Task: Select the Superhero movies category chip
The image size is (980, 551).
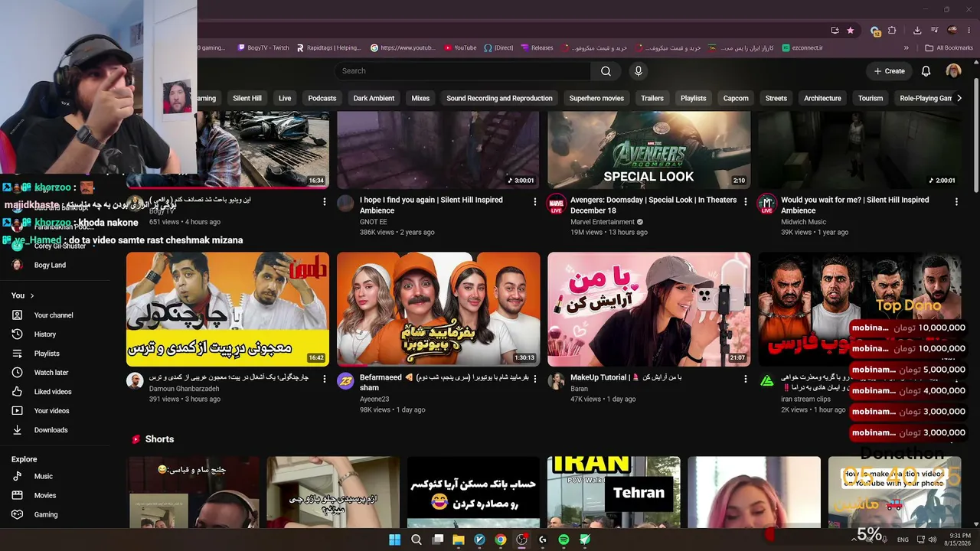Action: pos(596,98)
